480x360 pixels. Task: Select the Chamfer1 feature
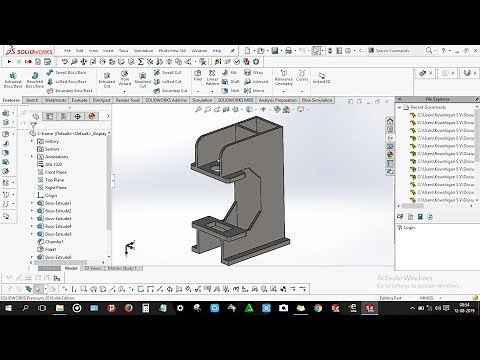50,242
